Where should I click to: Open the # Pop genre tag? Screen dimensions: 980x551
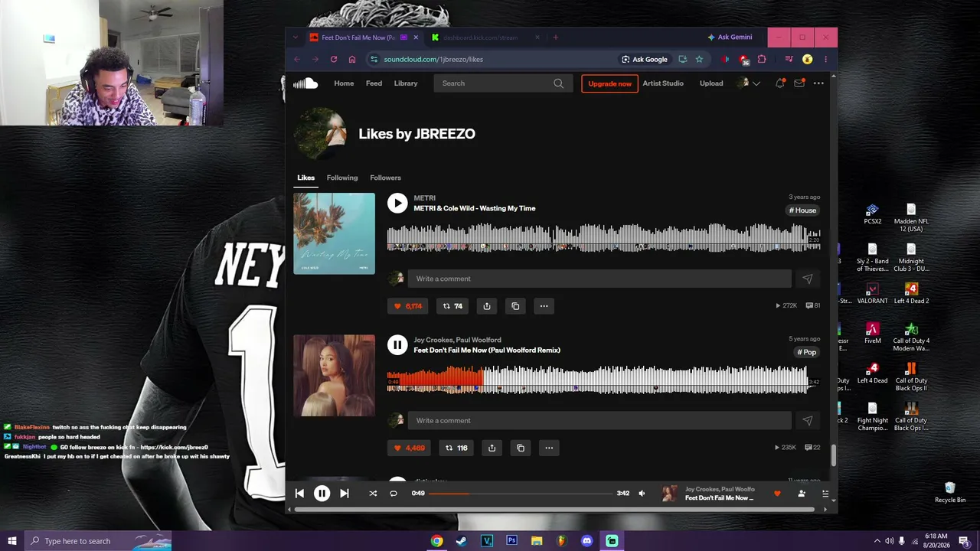point(807,352)
